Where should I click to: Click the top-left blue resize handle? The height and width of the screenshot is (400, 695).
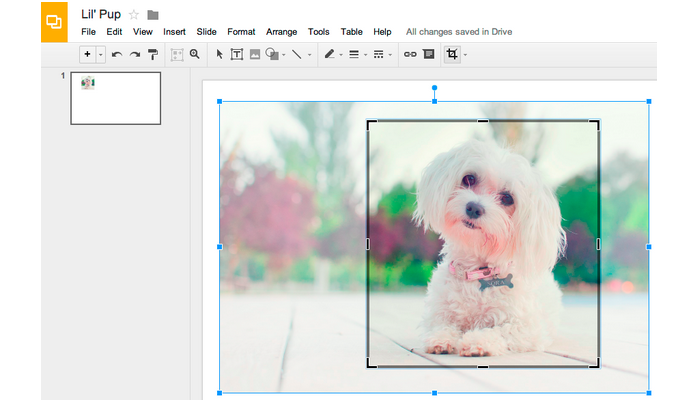click(219, 102)
